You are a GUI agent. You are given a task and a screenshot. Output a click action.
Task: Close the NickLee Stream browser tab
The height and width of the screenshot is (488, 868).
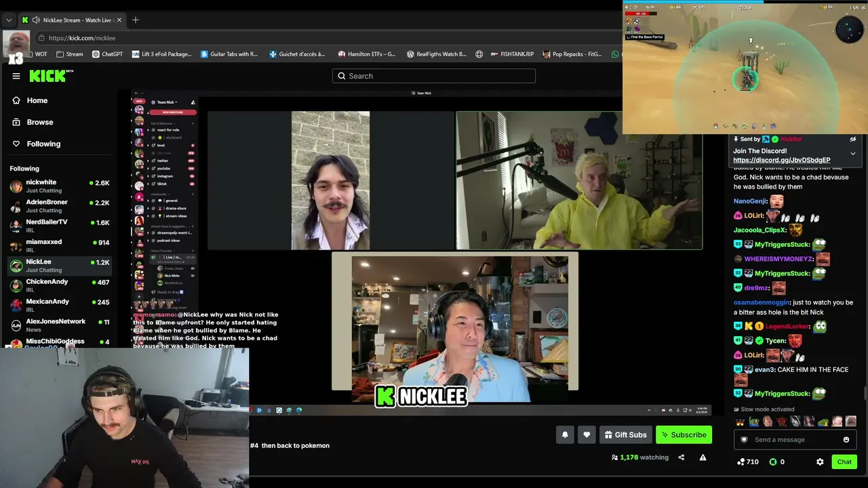click(x=119, y=20)
